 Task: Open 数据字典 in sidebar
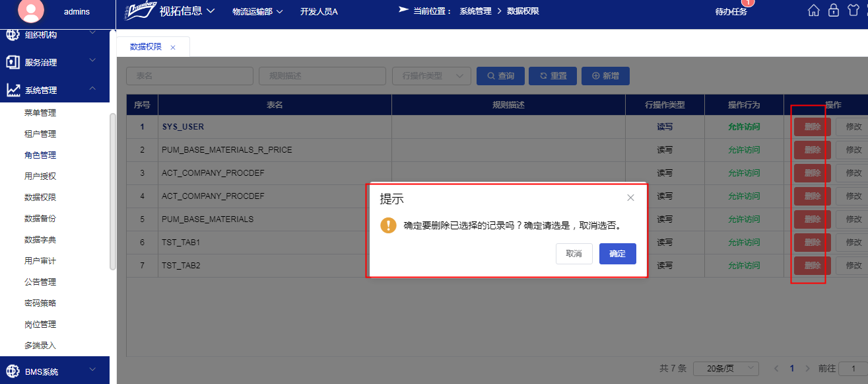pos(40,240)
